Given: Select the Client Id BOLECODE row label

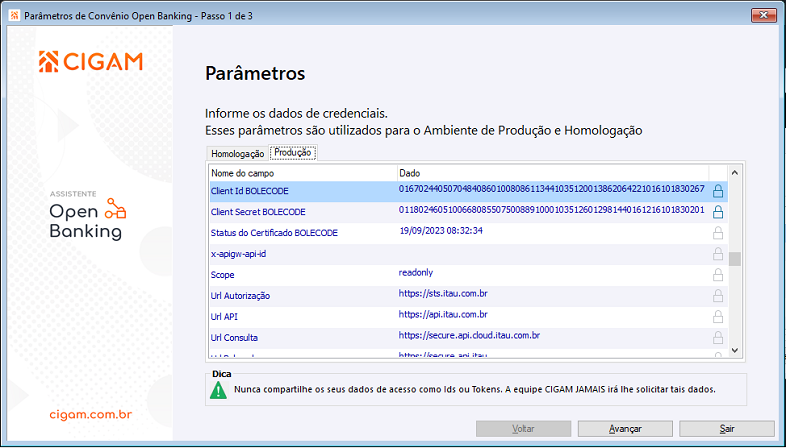Looking at the screenshot, I should [250, 191].
